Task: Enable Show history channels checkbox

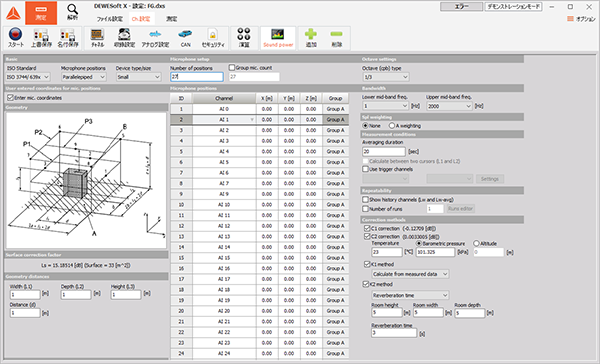Action: point(365,199)
